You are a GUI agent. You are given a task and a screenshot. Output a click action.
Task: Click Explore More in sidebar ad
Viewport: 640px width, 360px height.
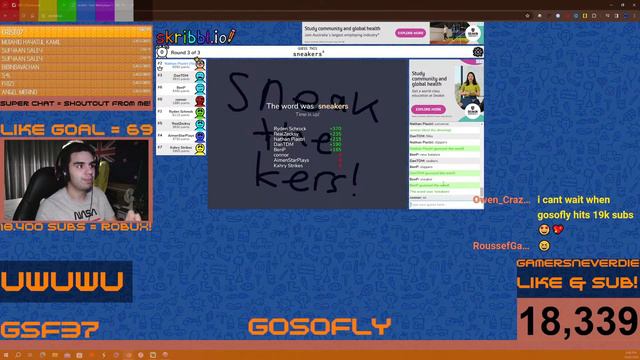(x=428, y=109)
